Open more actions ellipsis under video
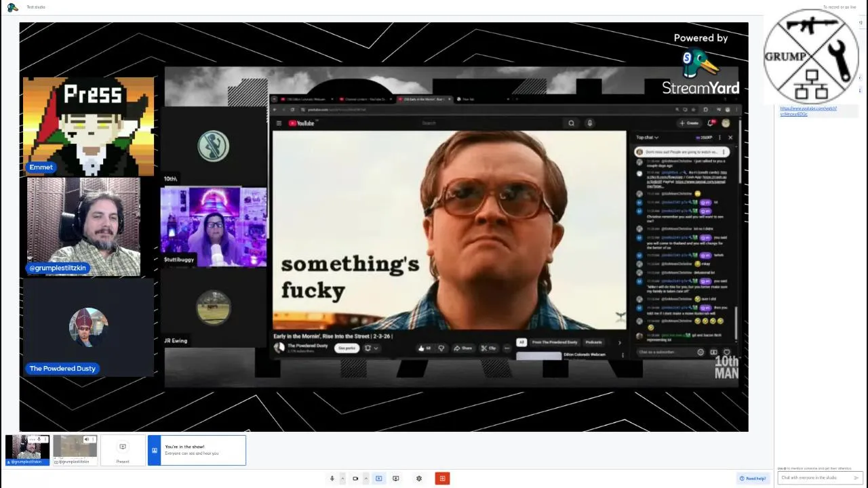868x488 pixels. pos(507,348)
